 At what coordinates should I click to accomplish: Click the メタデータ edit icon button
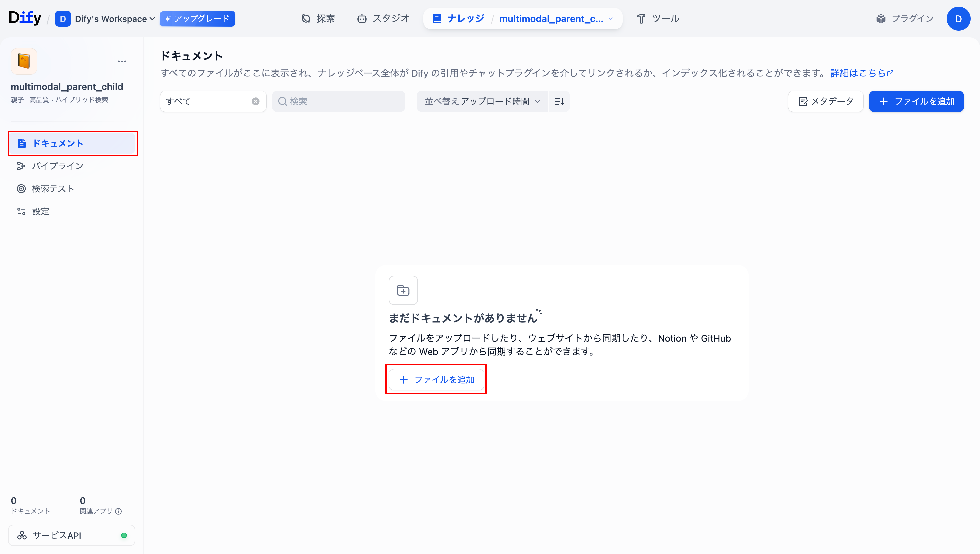(804, 101)
